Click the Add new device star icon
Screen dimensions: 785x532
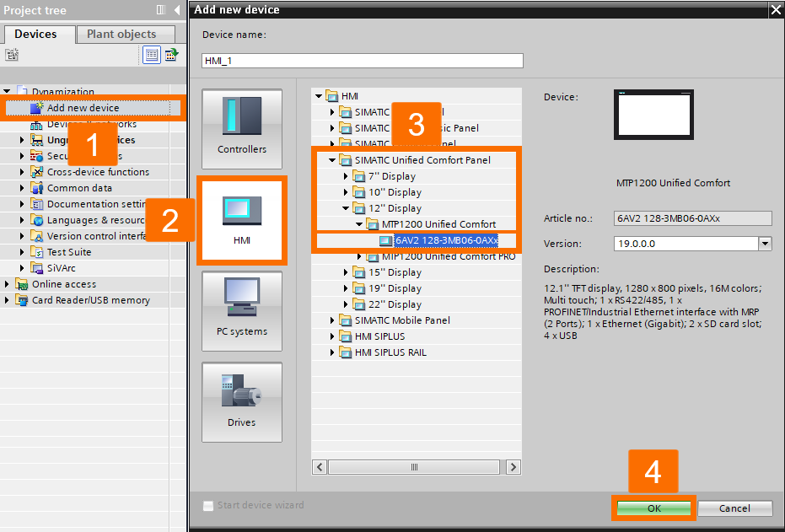[x=37, y=107]
